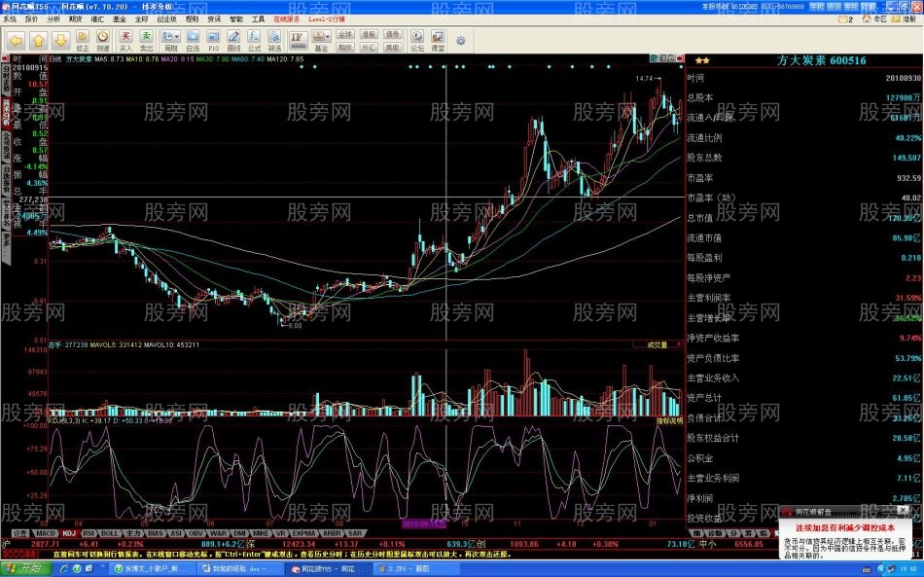This screenshot has width=924, height=577.
Task: Open the 连续加息有利减少调控成本 headline
Action: pos(845,528)
